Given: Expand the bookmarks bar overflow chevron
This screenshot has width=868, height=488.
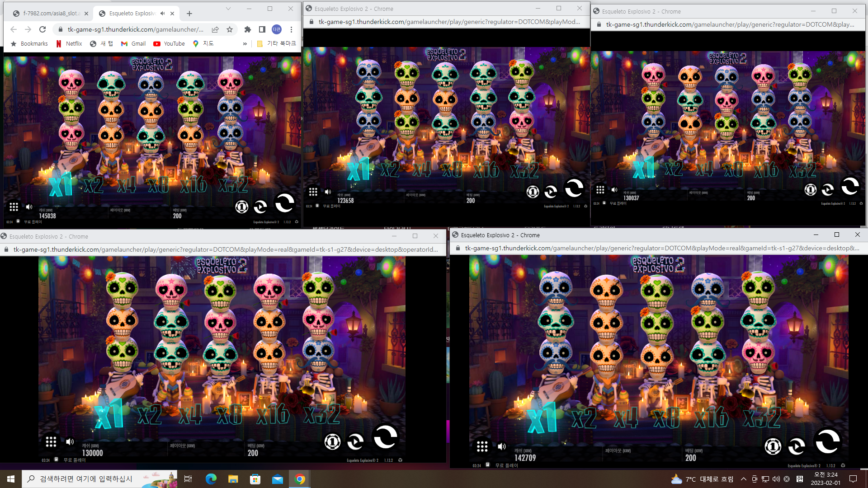Looking at the screenshot, I should 245,44.
